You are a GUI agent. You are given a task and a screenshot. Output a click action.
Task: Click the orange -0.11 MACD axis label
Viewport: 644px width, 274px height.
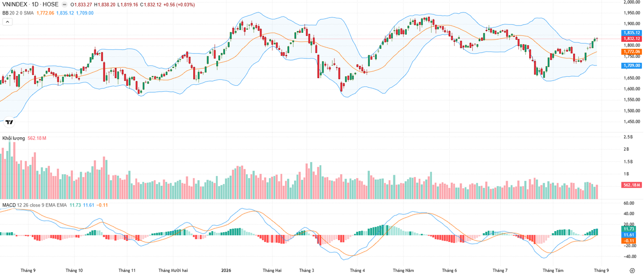(x=629, y=241)
